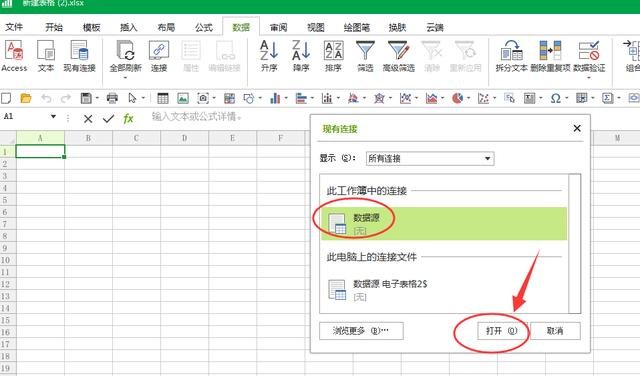
Task: Click the printer icon
Action: click(x=112, y=98)
